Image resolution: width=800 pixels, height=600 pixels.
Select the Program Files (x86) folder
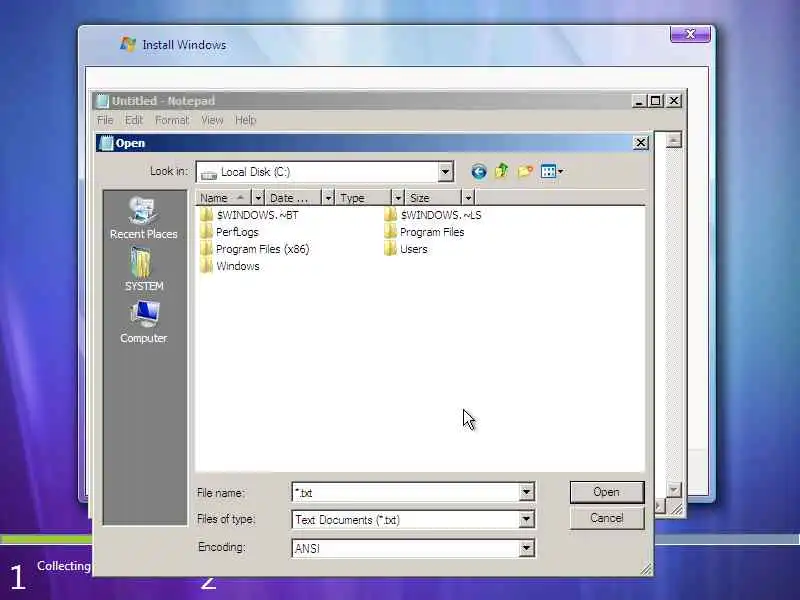pyautogui.click(x=255, y=249)
